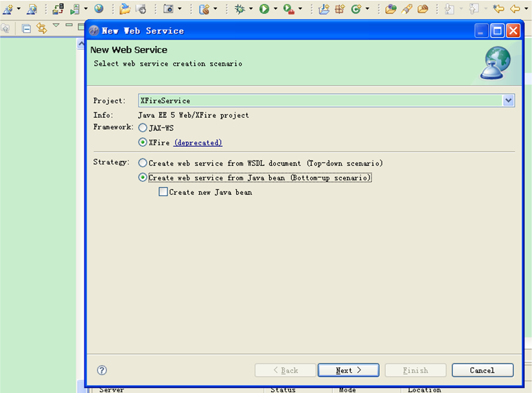Click the run/stop server toolbar icon

(x=75, y=9)
